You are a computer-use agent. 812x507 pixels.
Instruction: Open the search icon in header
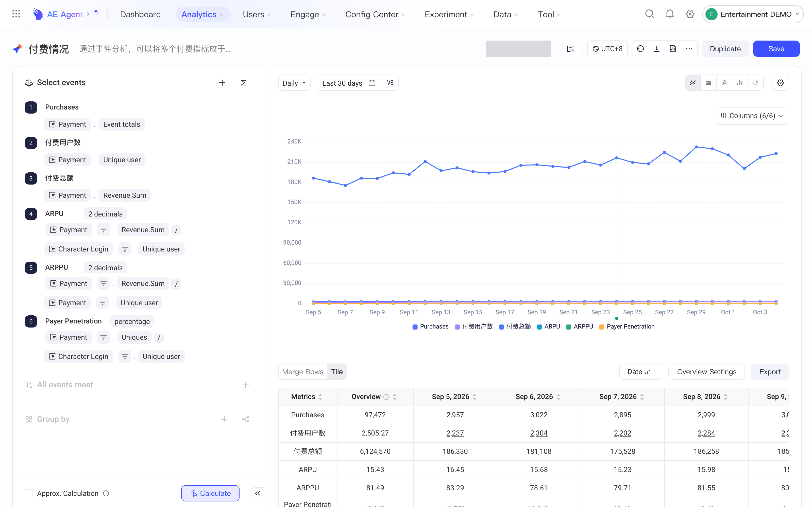pyautogui.click(x=649, y=14)
